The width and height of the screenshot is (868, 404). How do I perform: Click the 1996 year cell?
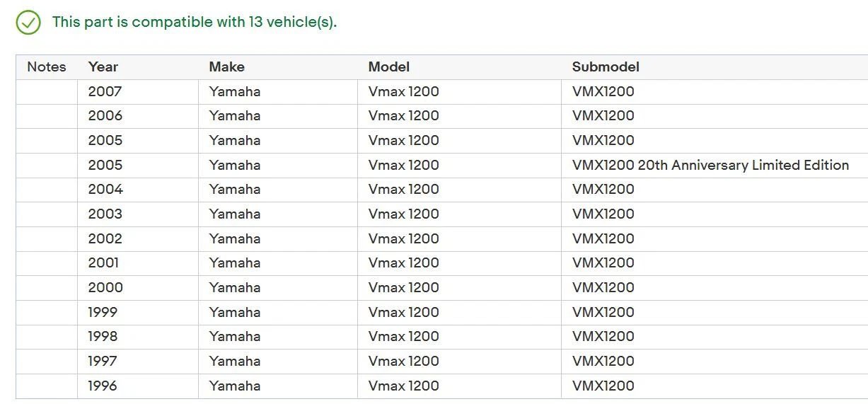click(103, 386)
